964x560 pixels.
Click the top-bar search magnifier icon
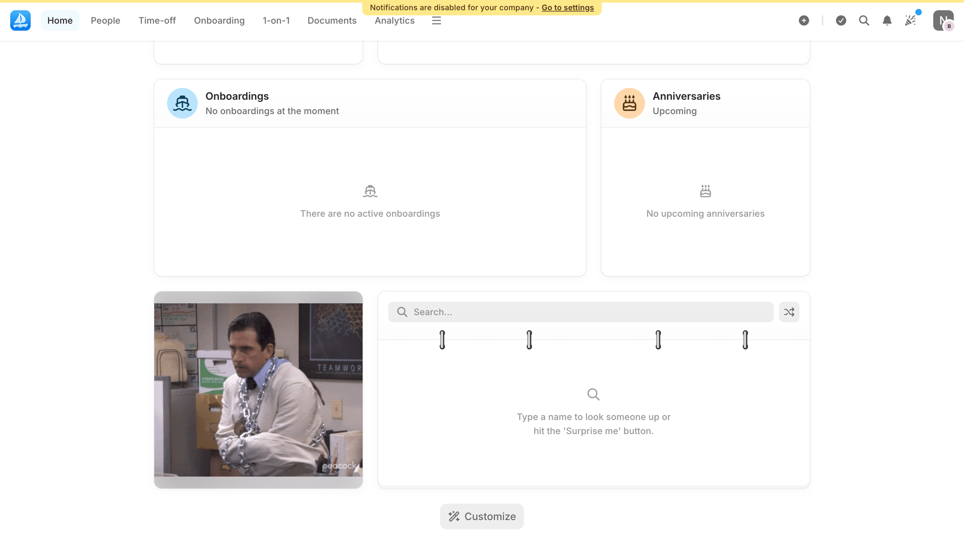coord(864,20)
